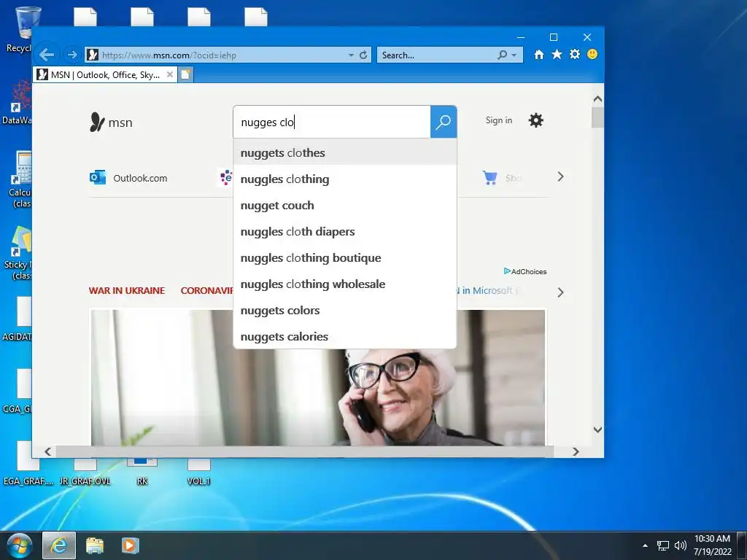Go to the Home page icon
Image resolution: width=747 pixels, height=560 pixels.
539,54
